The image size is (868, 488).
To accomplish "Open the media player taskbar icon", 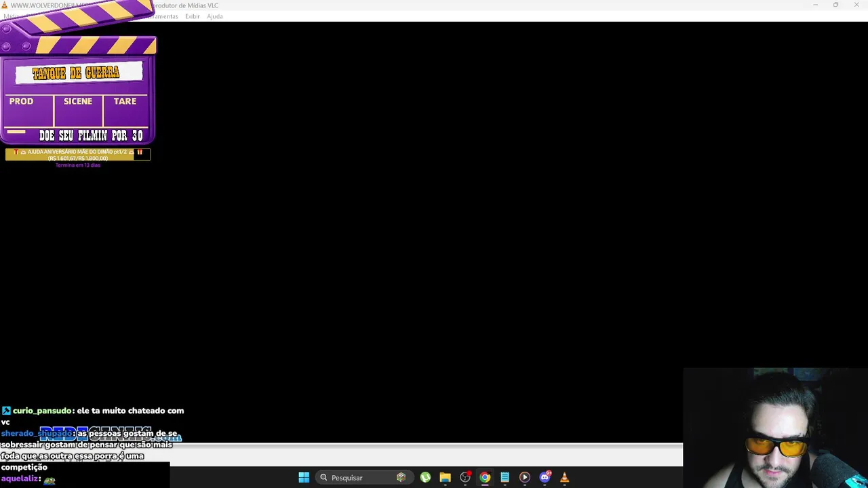I will coord(524,478).
